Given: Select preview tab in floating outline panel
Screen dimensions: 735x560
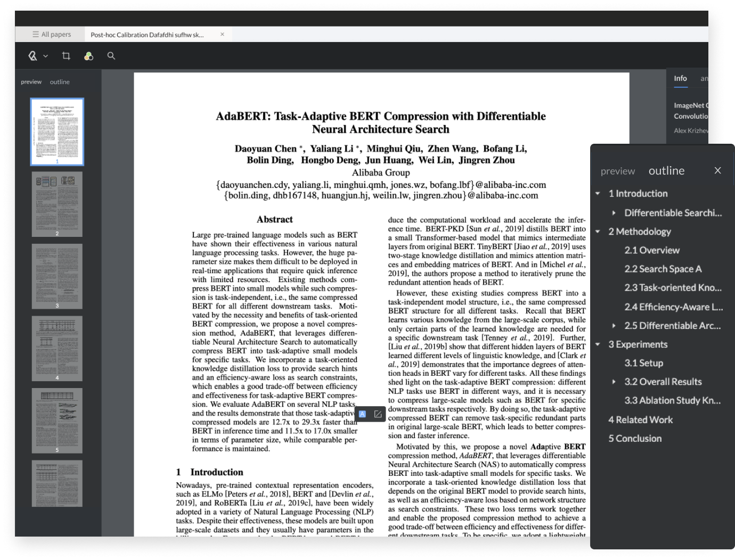Looking at the screenshot, I should pyautogui.click(x=618, y=171).
